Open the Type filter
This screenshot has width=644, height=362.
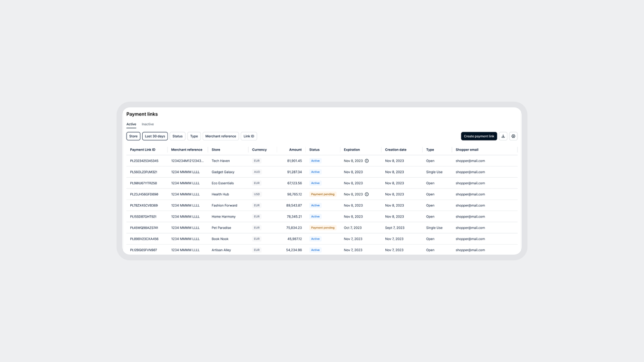(x=194, y=136)
